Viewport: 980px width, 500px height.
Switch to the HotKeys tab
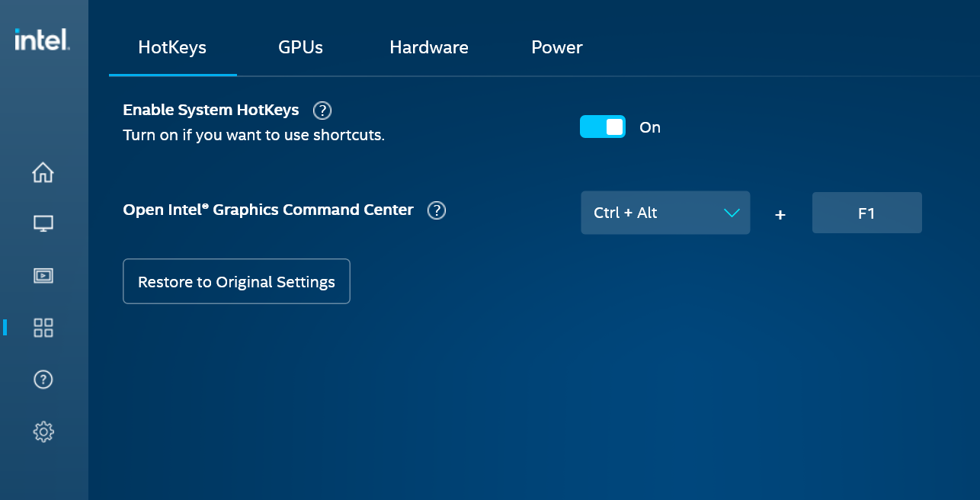[x=172, y=47]
